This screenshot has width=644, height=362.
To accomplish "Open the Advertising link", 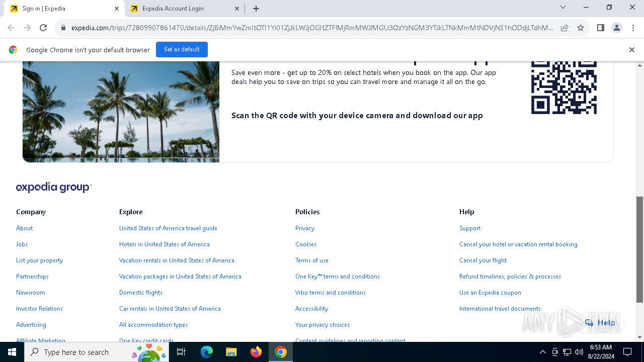I will [31, 325].
